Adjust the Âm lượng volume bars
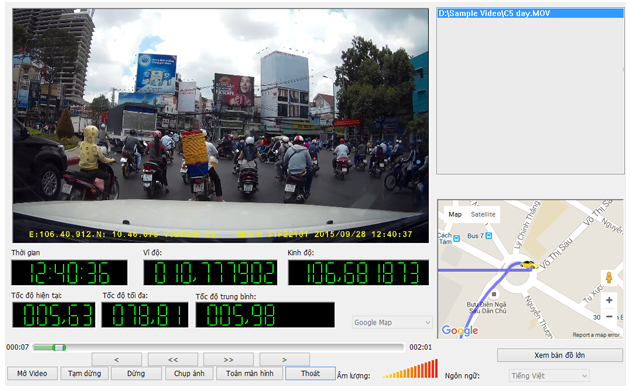Image resolution: width=630 pixels, height=390 pixels. (x=410, y=369)
